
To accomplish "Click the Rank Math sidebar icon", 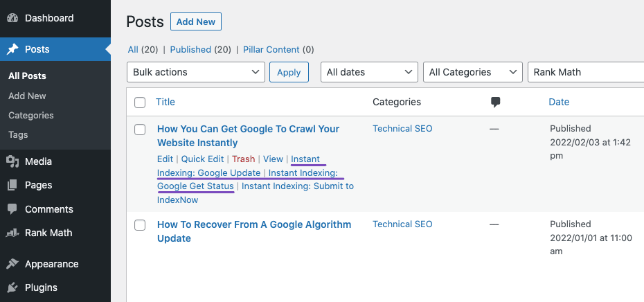I will pos(12,233).
